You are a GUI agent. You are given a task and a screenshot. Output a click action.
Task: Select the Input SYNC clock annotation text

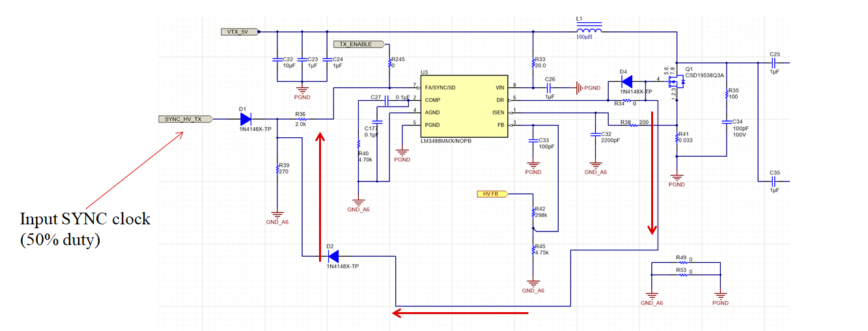(x=85, y=229)
